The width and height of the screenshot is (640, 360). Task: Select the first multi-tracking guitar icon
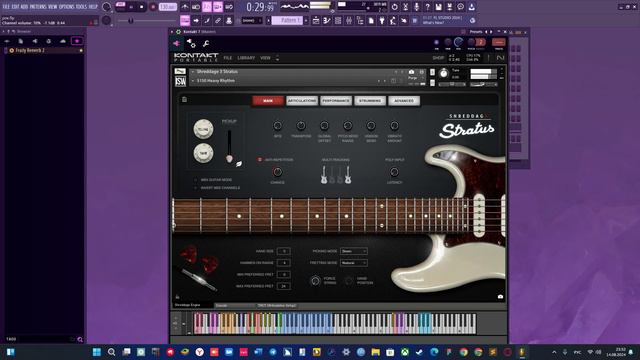click(324, 175)
